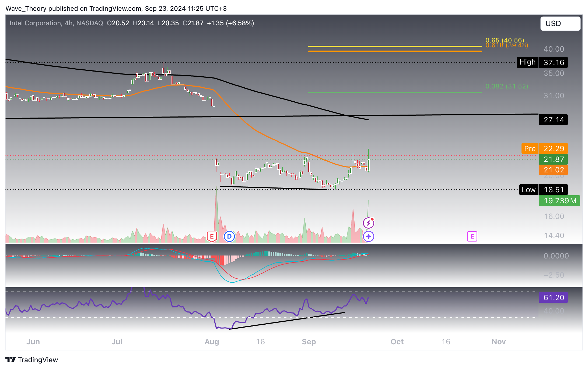588x369 pixels.
Task: Click the 27.14 horizontal line price tag
Action: 553,120
